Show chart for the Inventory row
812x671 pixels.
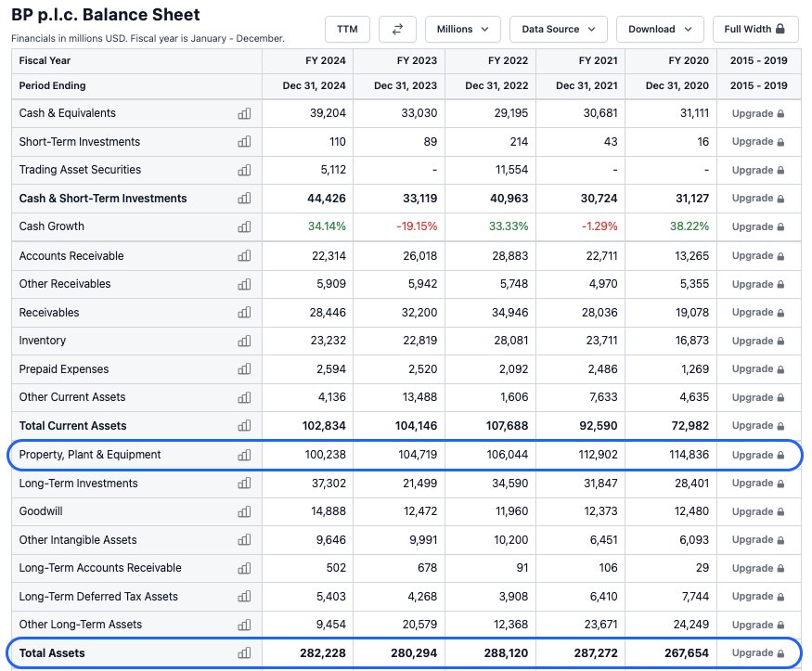click(244, 341)
